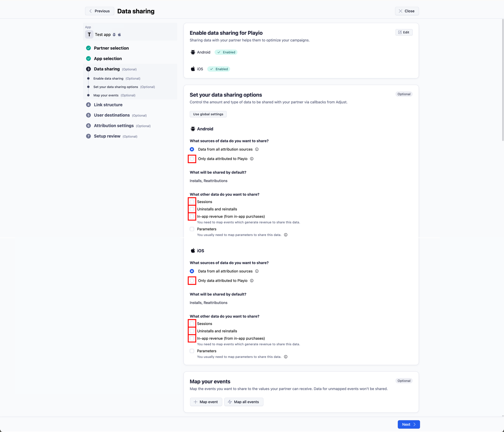Edit the Enable data sharing settings
504x432 pixels.
[404, 32]
